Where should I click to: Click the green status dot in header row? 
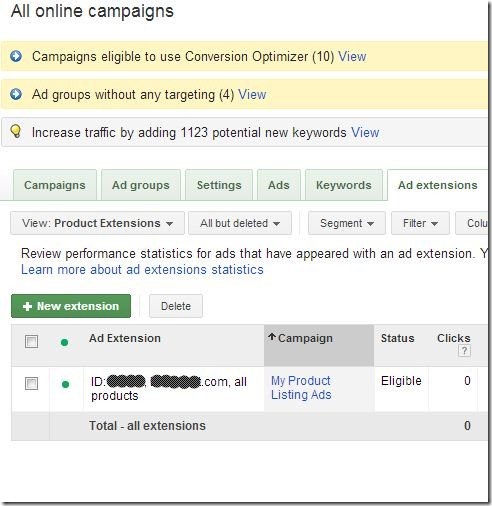pyautogui.click(x=65, y=342)
